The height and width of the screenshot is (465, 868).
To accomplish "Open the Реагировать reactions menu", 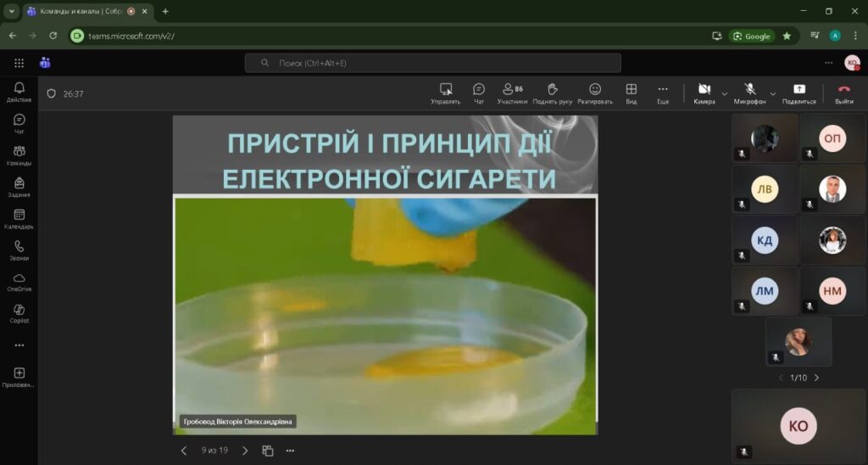I will pyautogui.click(x=595, y=92).
